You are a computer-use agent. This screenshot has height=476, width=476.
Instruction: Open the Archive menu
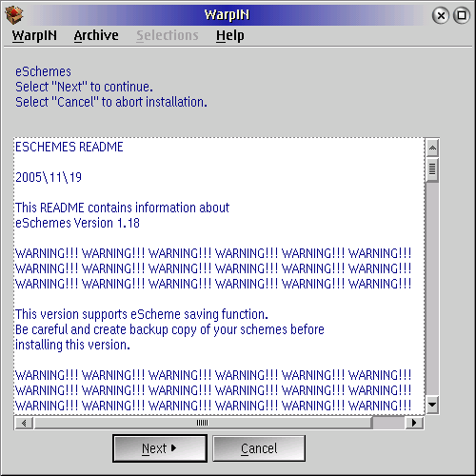pyautogui.click(x=96, y=35)
